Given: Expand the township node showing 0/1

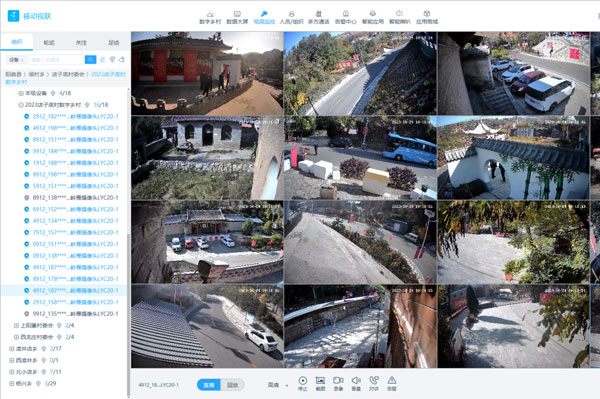Looking at the screenshot, I should [x=11, y=360].
